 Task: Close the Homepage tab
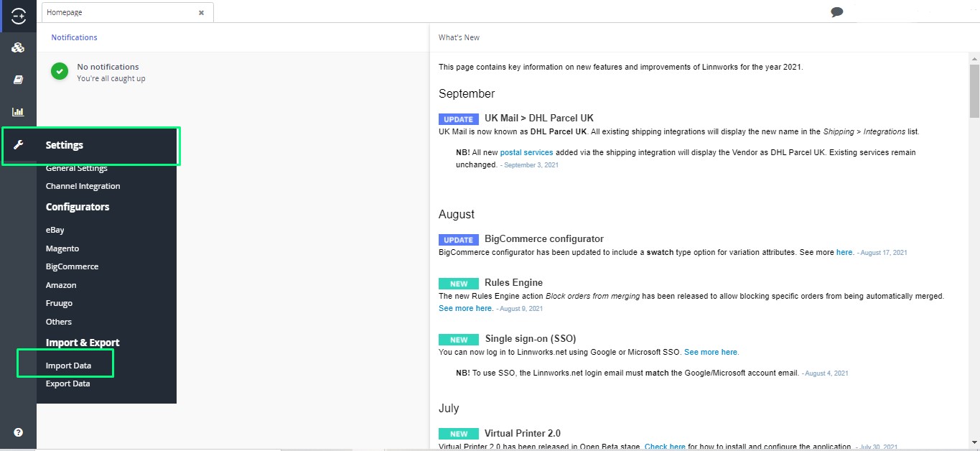pyautogui.click(x=201, y=13)
